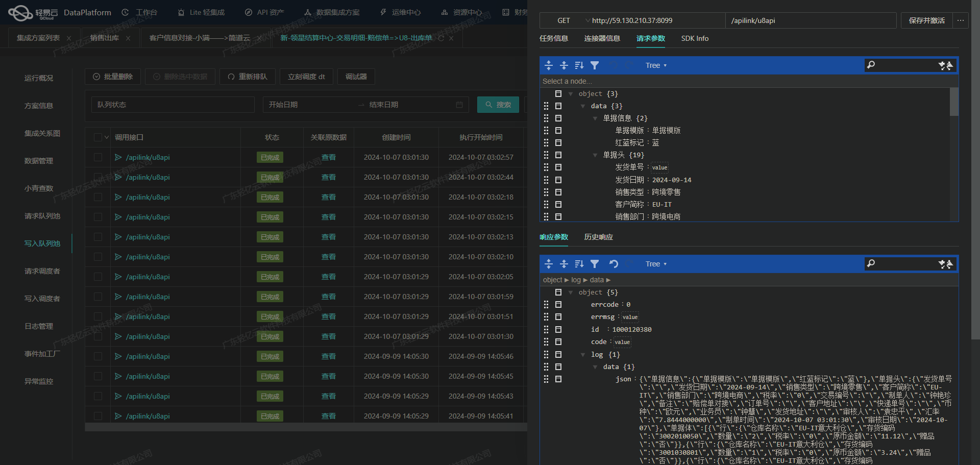Open action menu for errcode field
This screenshot has height=465, width=980.
point(558,304)
